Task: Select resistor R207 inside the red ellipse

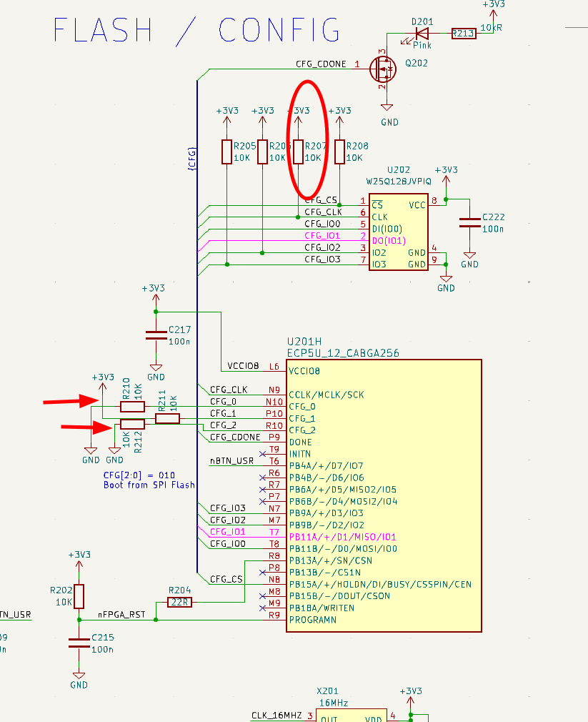Action: coord(299,152)
